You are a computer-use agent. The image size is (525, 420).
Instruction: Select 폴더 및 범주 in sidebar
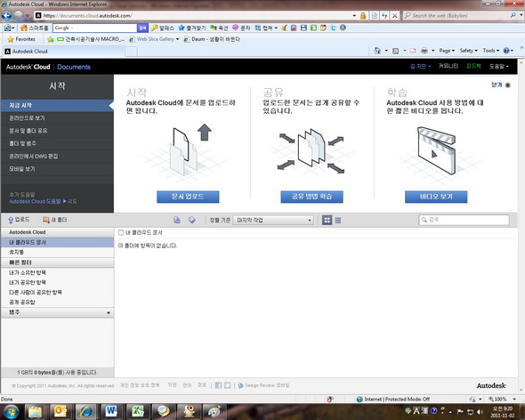click(x=57, y=143)
